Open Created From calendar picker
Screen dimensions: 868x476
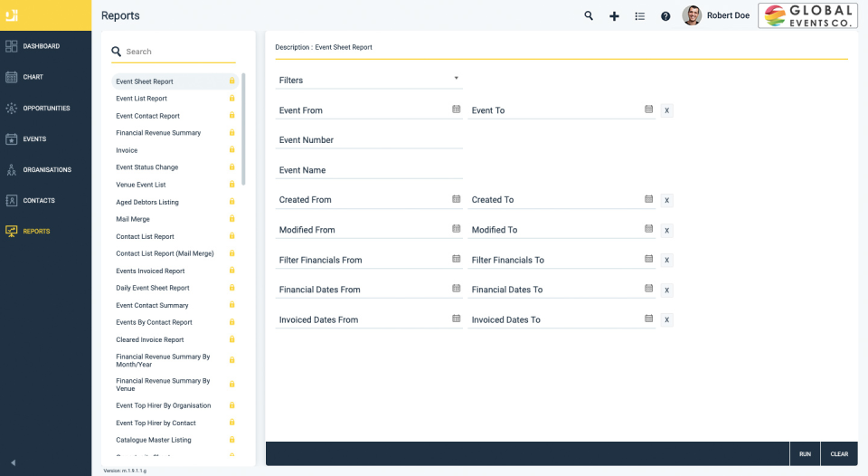pyautogui.click(x=456, y=199)
